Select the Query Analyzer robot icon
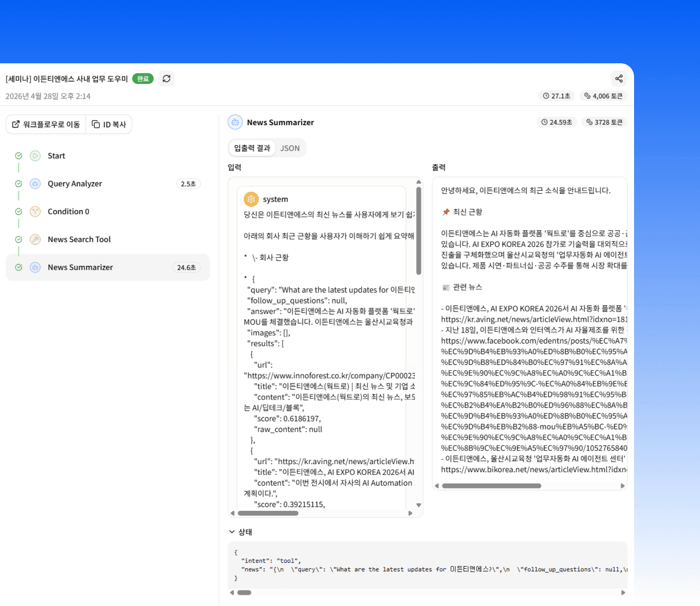Image resolution: width=700 pixels, height=606 pixels. click(35, 184)
